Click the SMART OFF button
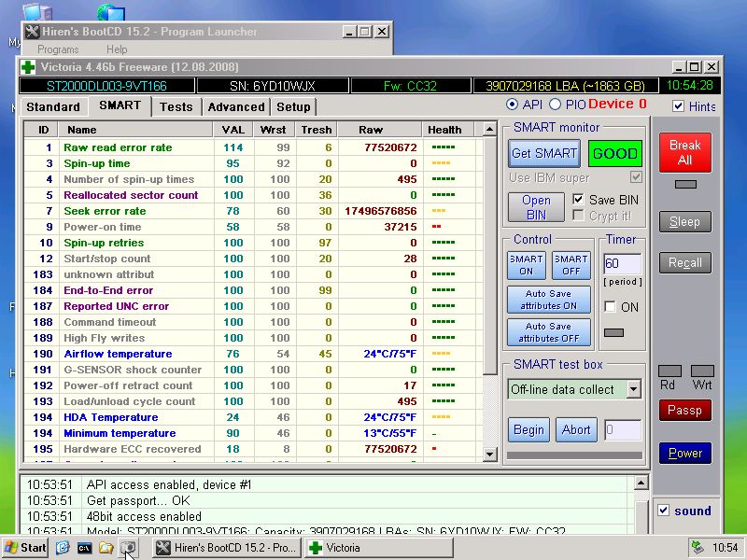The height and width of the screenshot is (560, 747). 571,265
